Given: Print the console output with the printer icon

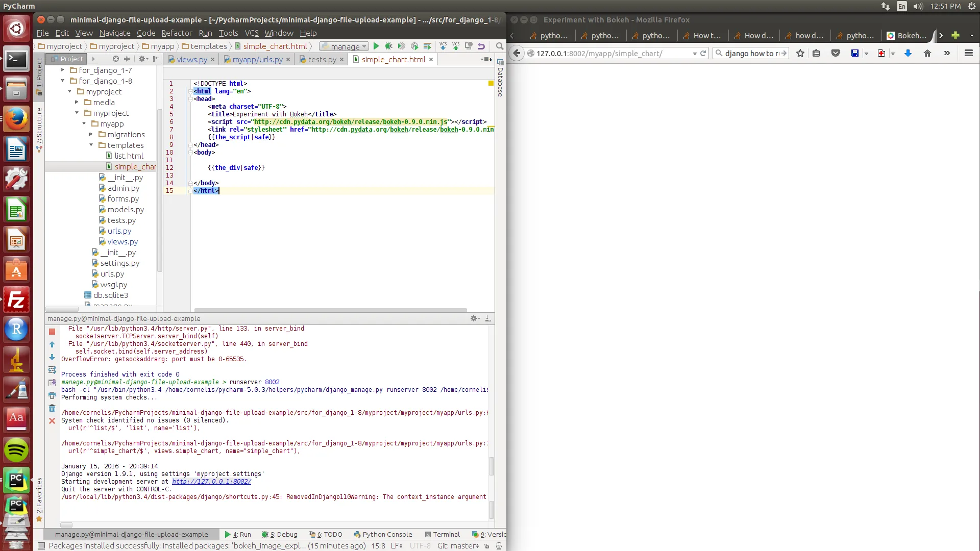Looking at the screenshot, I should point(52,395).
